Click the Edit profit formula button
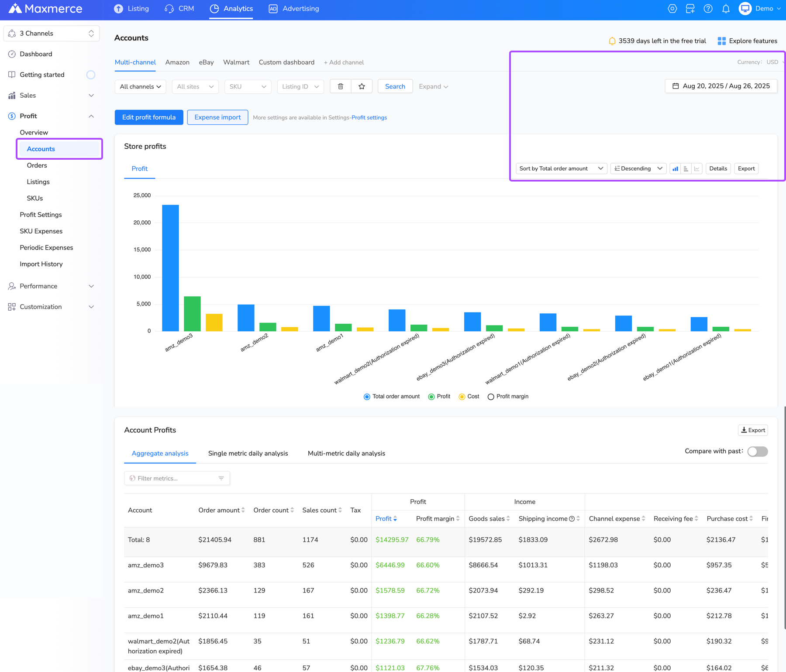This screenshot has height=672, width=786. pyautogui.click(x=149, y=117)
